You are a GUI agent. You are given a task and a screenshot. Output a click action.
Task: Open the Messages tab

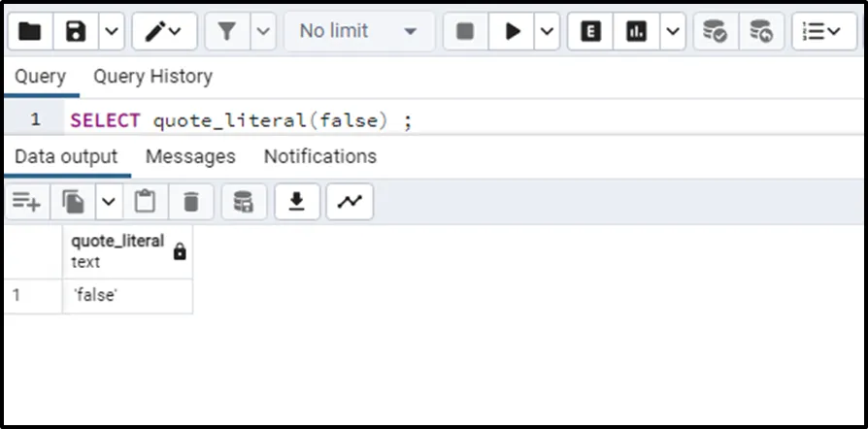pyautogui.click(x=190, y=156)
